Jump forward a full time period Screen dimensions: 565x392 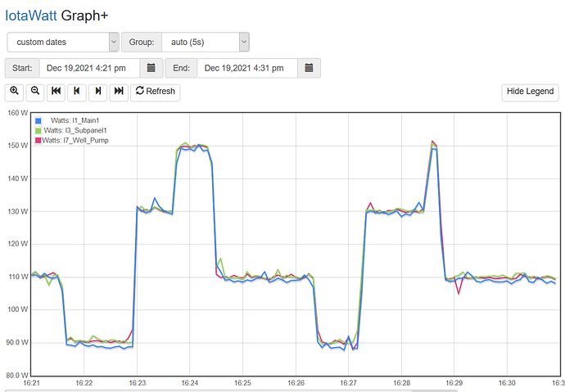pos(119,92)
